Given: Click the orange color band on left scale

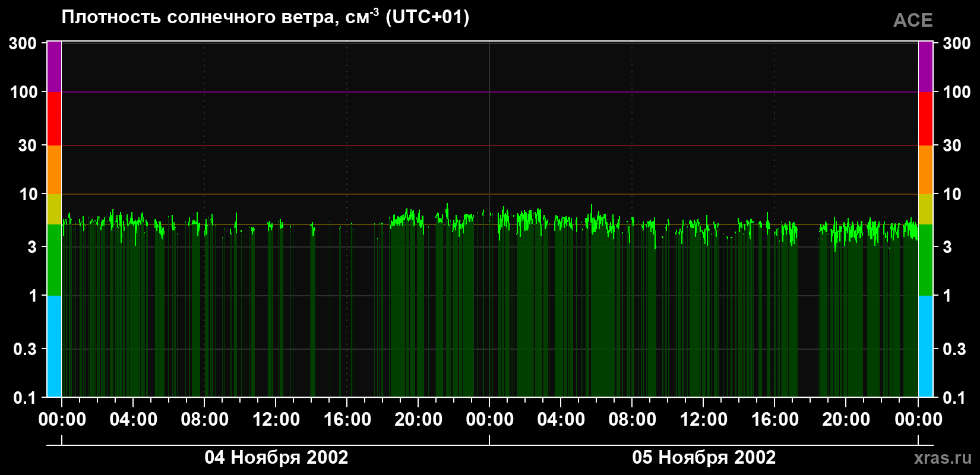Looking at the screenshot, I should point(54,170).
